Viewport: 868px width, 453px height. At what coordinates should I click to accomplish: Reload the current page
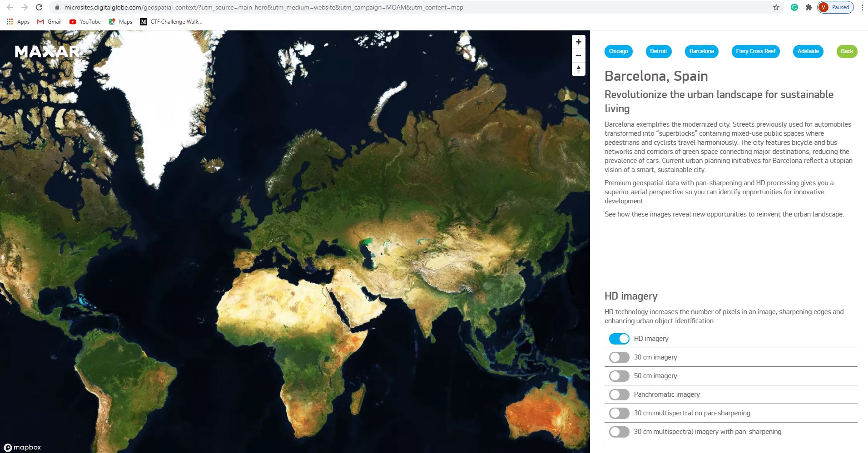(x=38, y=7)
